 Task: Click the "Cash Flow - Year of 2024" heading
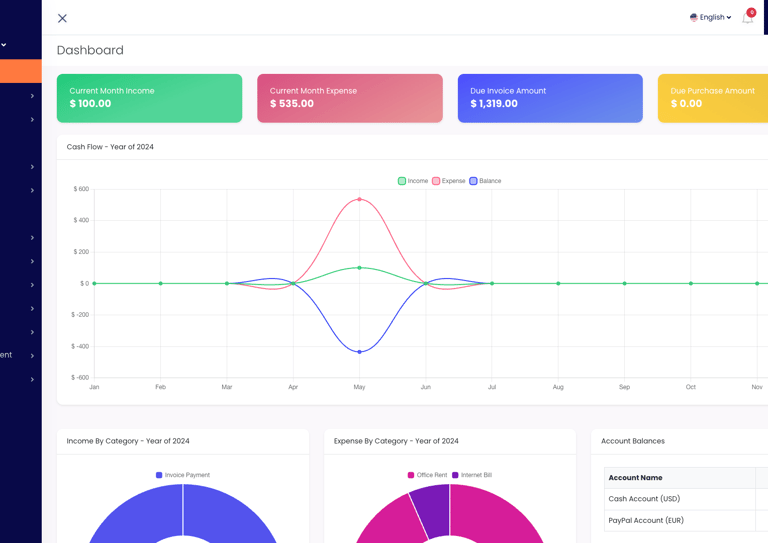(110, 147)
